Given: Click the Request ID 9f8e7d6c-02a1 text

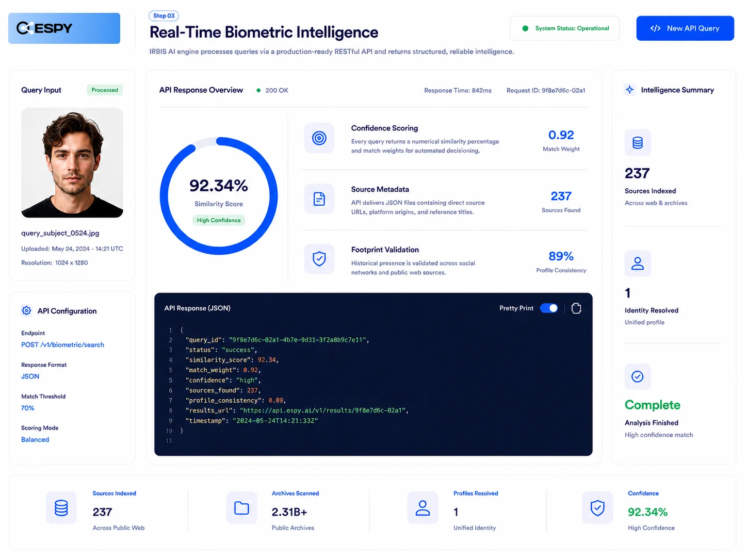Looking at the screenshot, I should click(546, 90).
